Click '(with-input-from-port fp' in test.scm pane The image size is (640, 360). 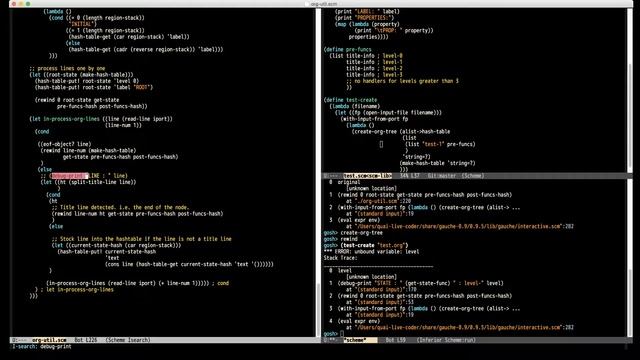pos(374,119)
